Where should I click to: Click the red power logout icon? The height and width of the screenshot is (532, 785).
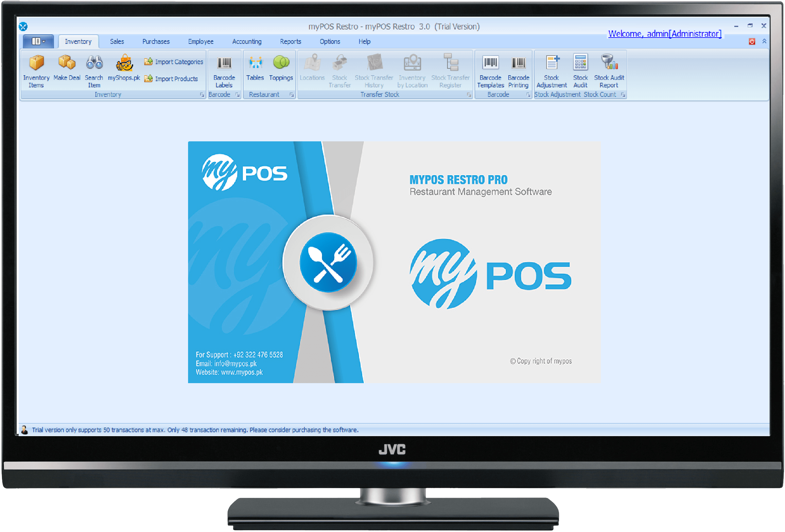pyautogui.click(x=752, y=42)
